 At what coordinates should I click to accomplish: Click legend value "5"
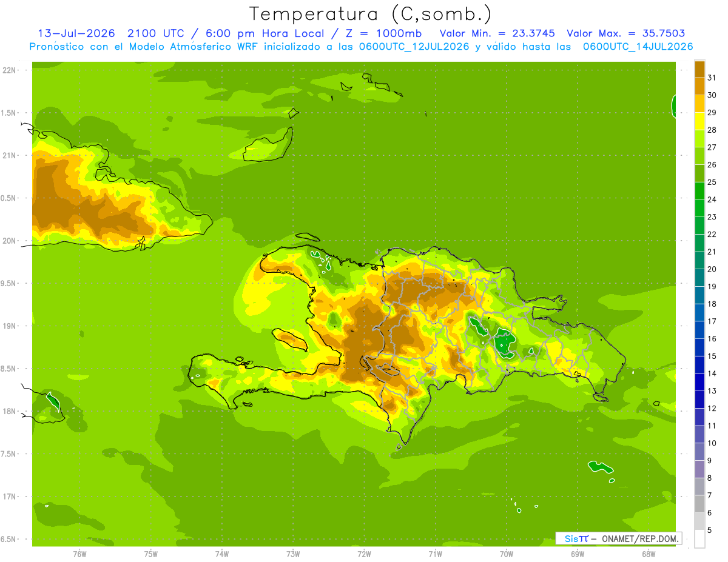tap(709, 530)
